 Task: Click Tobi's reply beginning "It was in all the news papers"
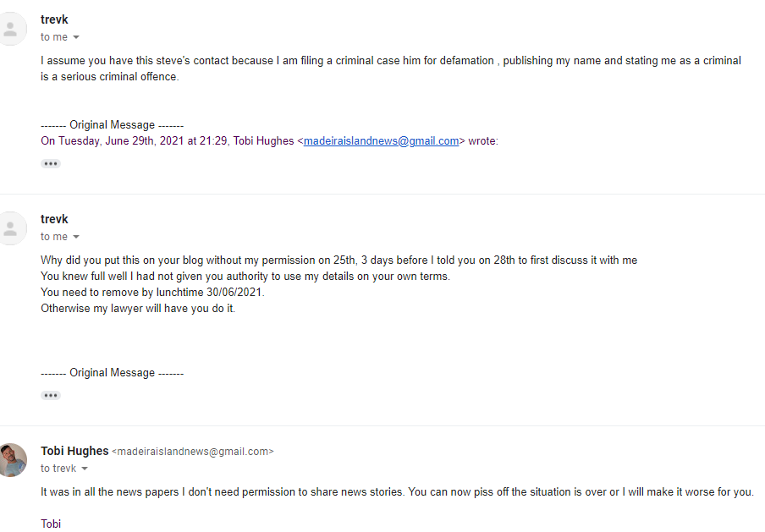pos(396,492)
